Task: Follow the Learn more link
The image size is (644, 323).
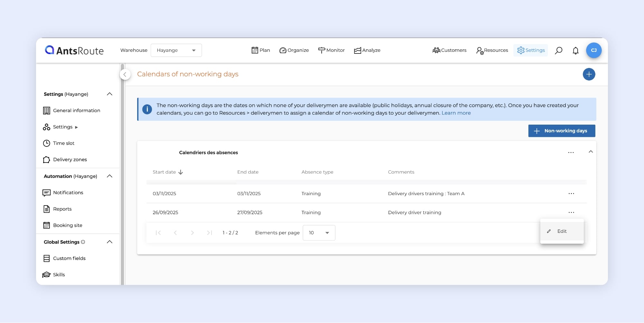Action: (x=456, y=113)
